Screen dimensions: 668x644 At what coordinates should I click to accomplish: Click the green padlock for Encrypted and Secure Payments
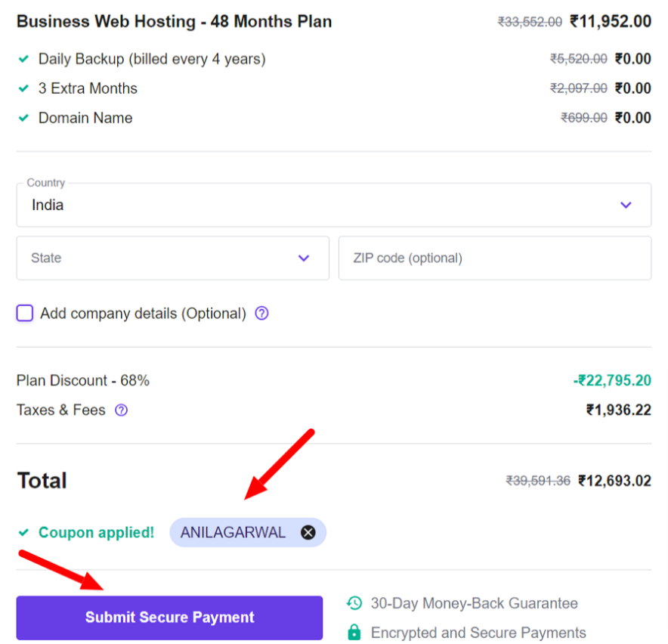pyautogui.click(x=354, y=633)
